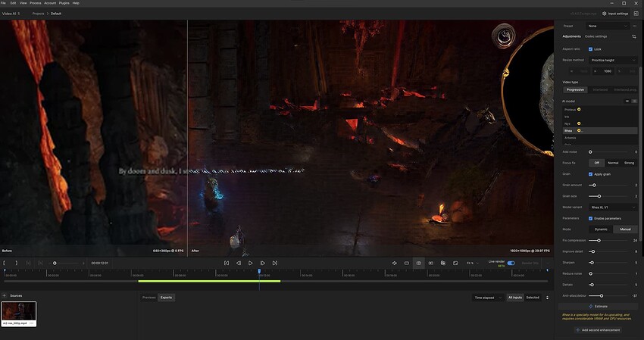644x340 pixels.
Task: Open the Preset dropdown
Action: [x=608, y=26]
